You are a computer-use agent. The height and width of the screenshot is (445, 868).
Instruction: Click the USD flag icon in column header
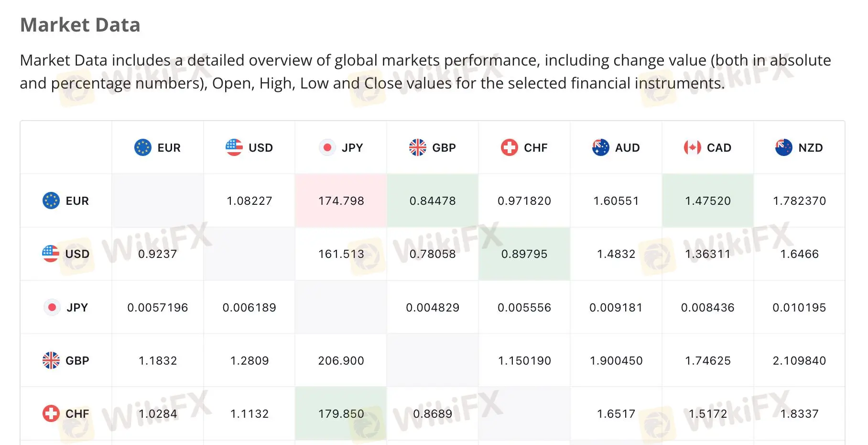point(234,147)
